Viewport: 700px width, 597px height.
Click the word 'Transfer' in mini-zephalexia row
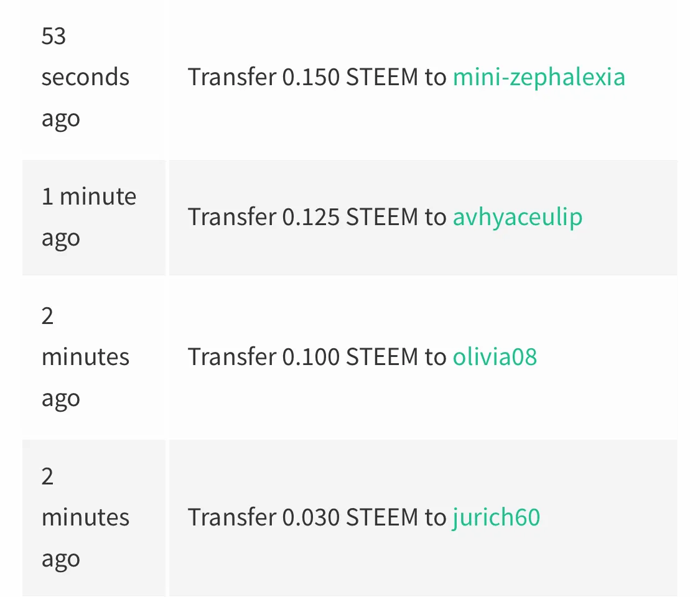pos(232,77)
